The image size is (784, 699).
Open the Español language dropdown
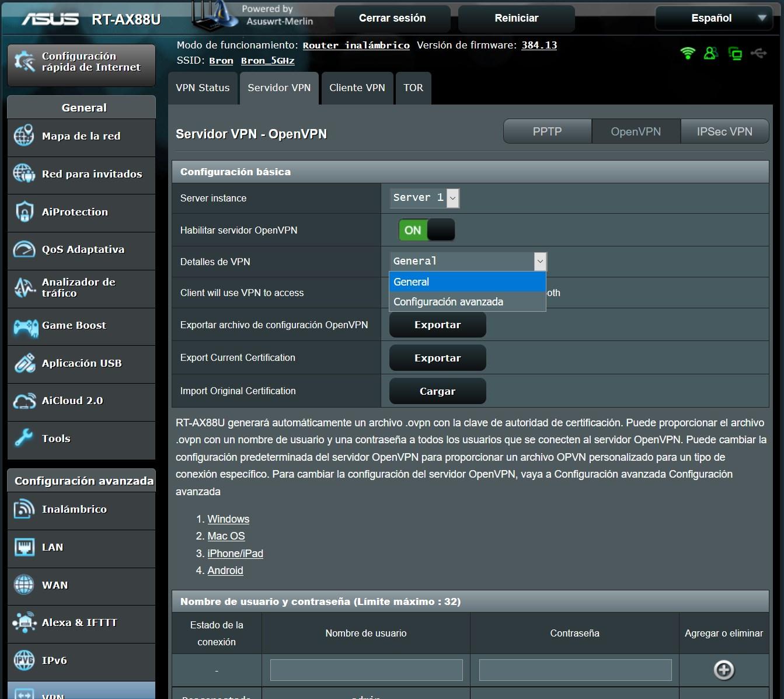[x=713, y=18]
